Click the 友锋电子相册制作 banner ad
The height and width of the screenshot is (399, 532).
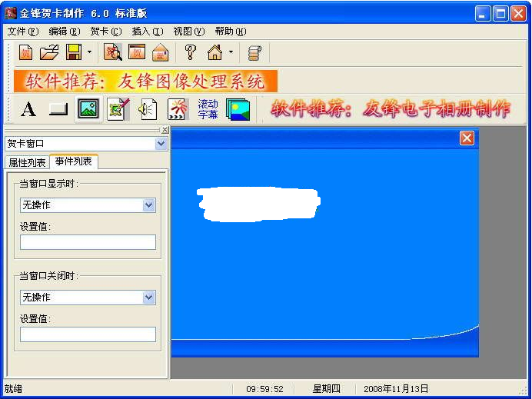point(391,109)
